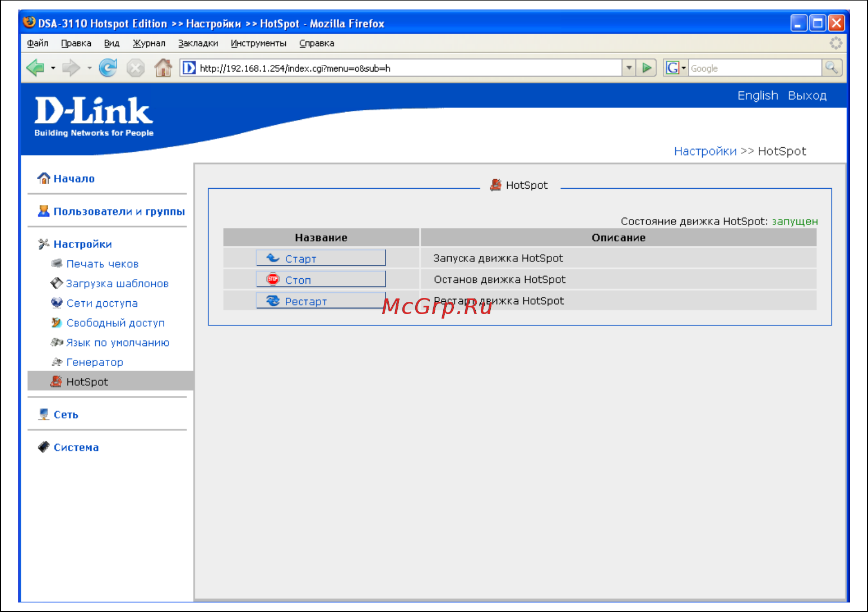This screenshot has height=612, width=868.
Task: Open Свободный доступ settings
Action: (115, 323)
